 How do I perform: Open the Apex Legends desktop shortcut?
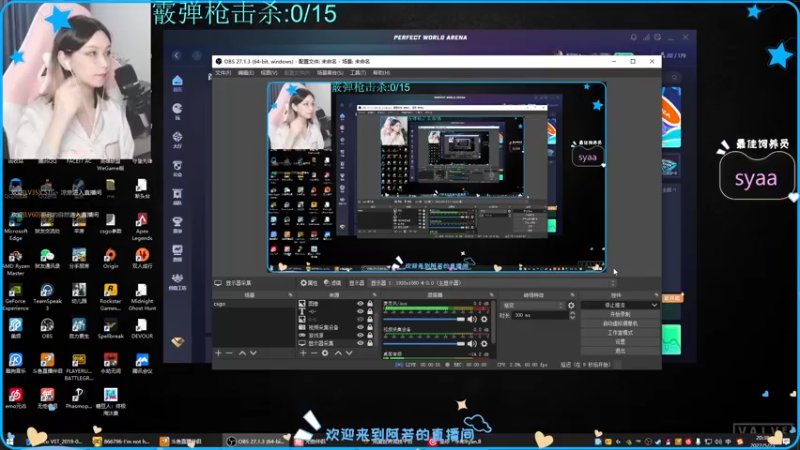click(x=142, y=226)
